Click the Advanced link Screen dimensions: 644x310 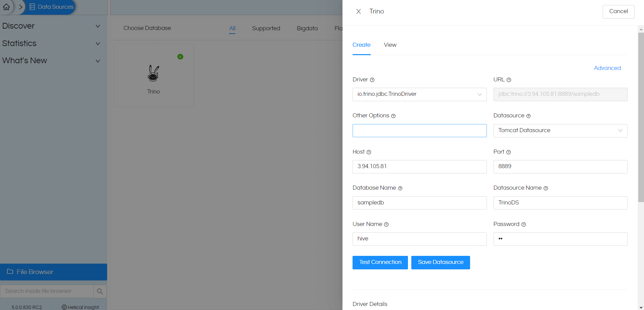click(607, 68)
